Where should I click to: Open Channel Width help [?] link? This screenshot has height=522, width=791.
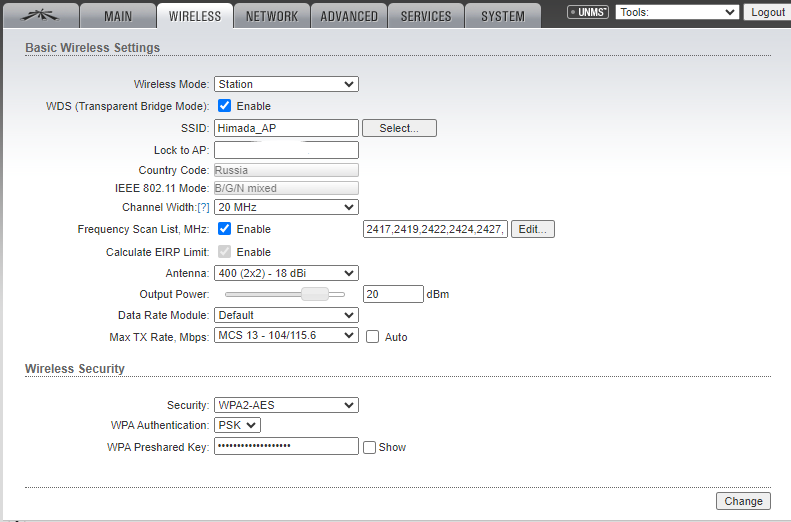[x=203, y=207]
